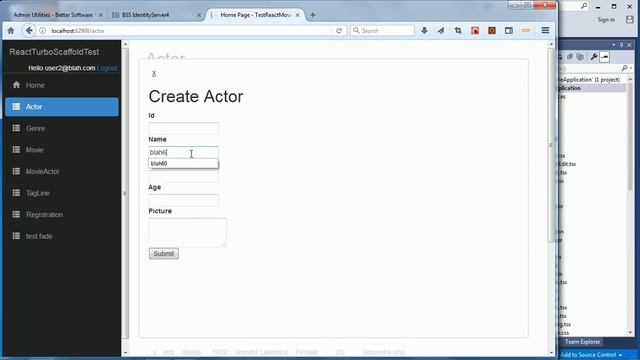Open test fade sidebar item

click(62, 236)
